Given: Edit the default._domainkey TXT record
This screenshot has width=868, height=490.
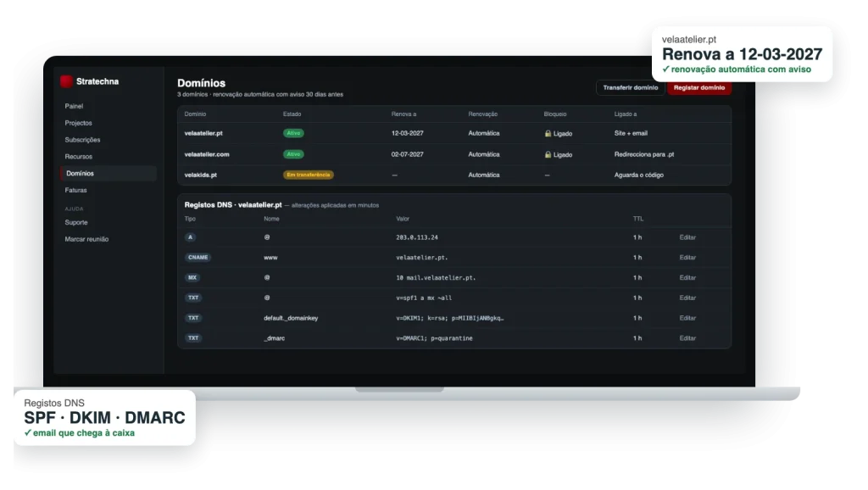Looking at the screenshot, I should pyautogui.click(x=687, y=318).
